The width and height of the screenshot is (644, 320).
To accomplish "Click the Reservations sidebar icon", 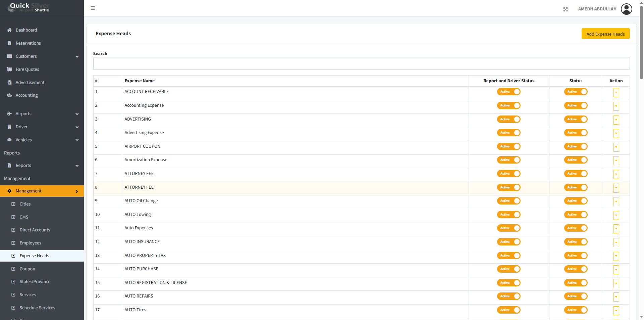I will pos(9,43).
